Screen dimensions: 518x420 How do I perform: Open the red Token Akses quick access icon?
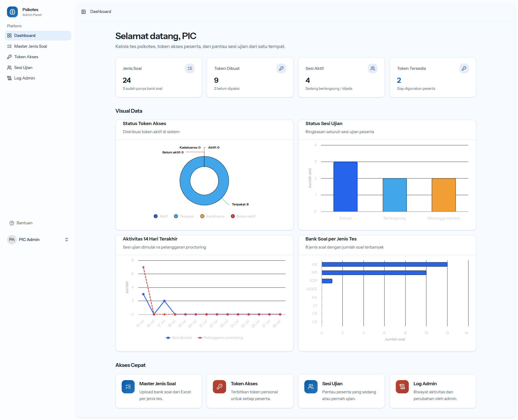[x=219, y=387]
